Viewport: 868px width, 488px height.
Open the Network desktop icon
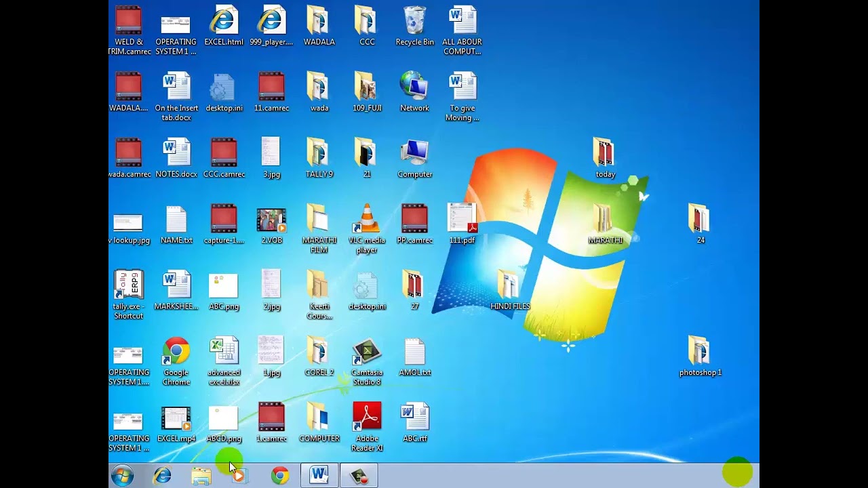(x=414, y=92)
